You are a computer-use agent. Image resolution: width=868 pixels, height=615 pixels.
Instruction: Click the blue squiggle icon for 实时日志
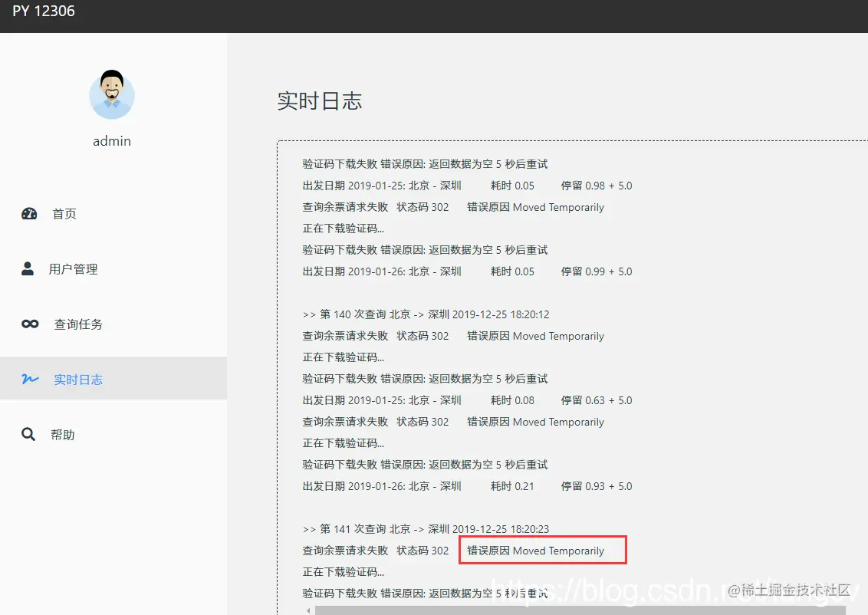click(x=30, y=379)
